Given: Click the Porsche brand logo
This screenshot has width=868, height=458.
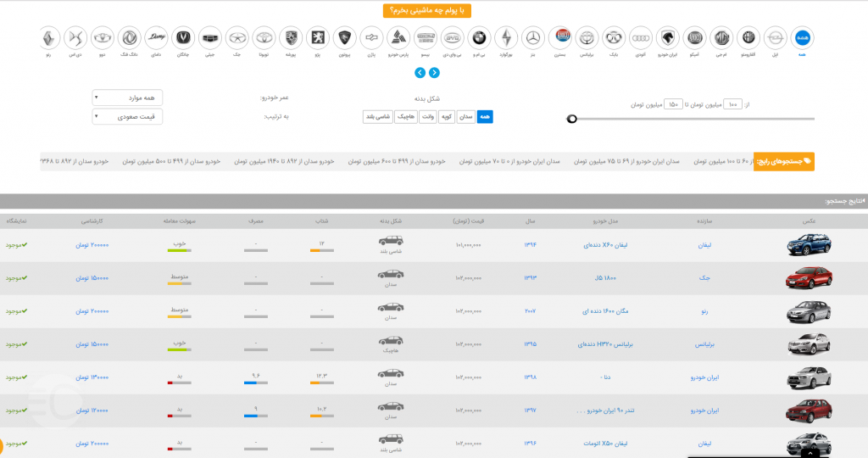Looking at the screenshot, I should pyautogui.click(x=291, y=38).
